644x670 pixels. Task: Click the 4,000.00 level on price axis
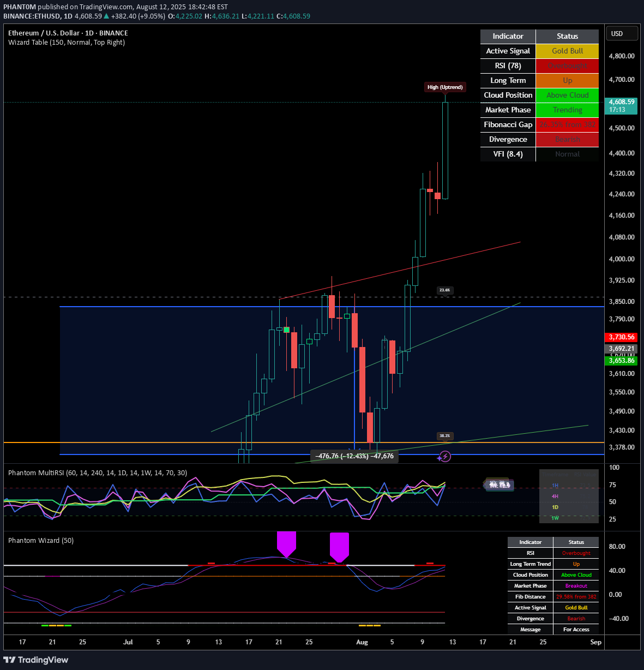[x=622, y=259]
